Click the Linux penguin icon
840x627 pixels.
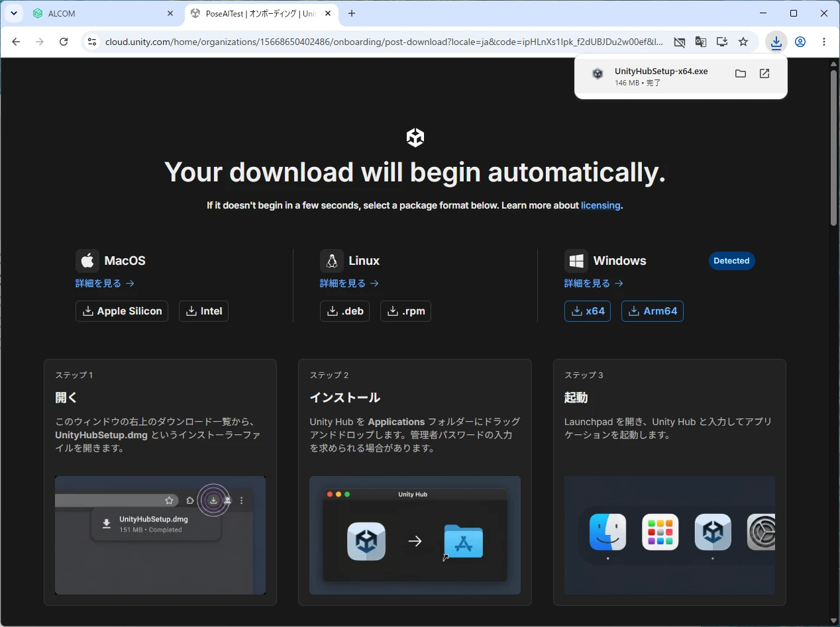pyautogui.click(x=332, y=261)
